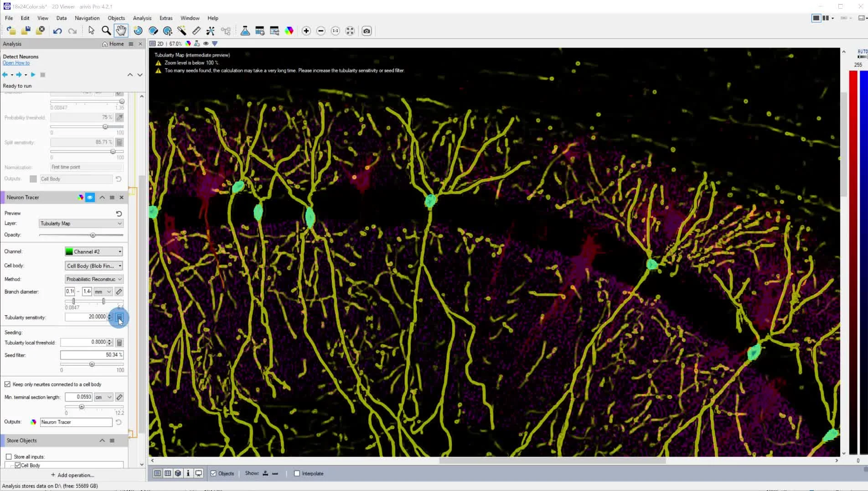Open the Min. terminal section length unit dropdown
This screenshot has height=491, width=868.
click(x=103, y=397)
